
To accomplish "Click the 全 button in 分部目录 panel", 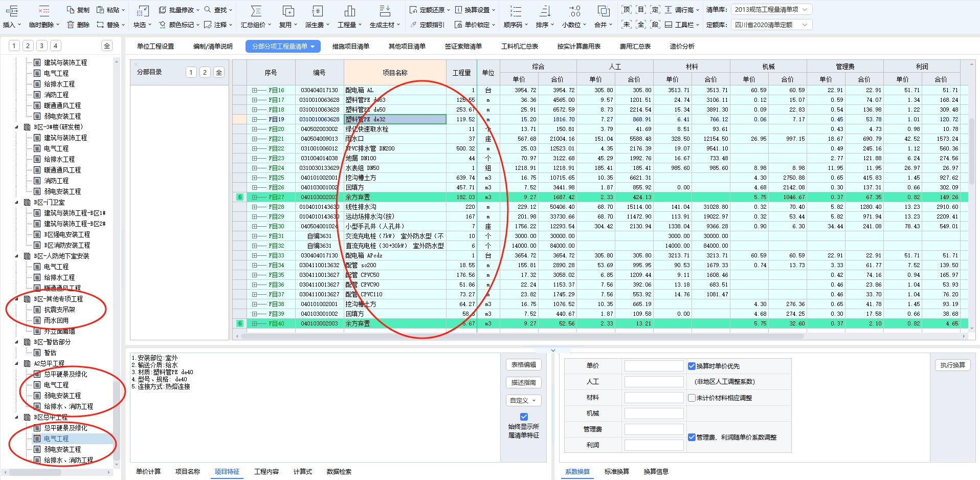I will click(219, 72).
